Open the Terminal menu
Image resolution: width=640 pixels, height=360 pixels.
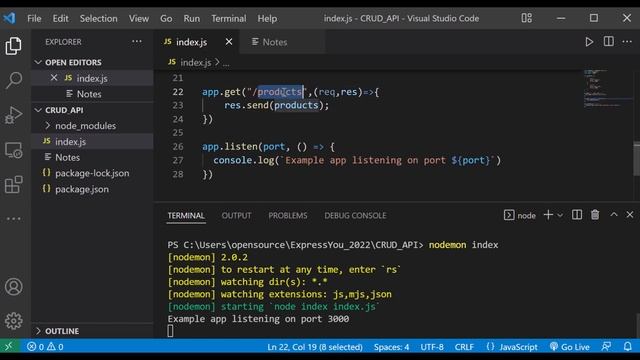(x=229, y=18)
